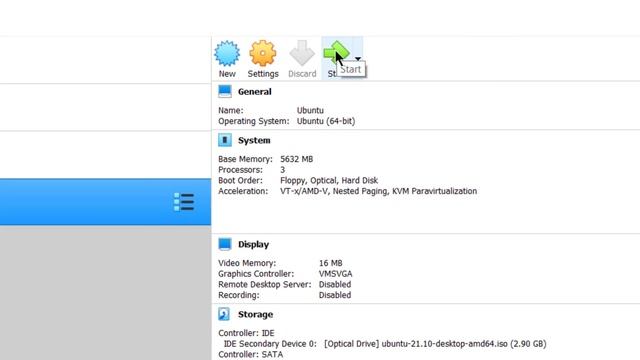Click the 16 MB video memory value

(331, 263)
